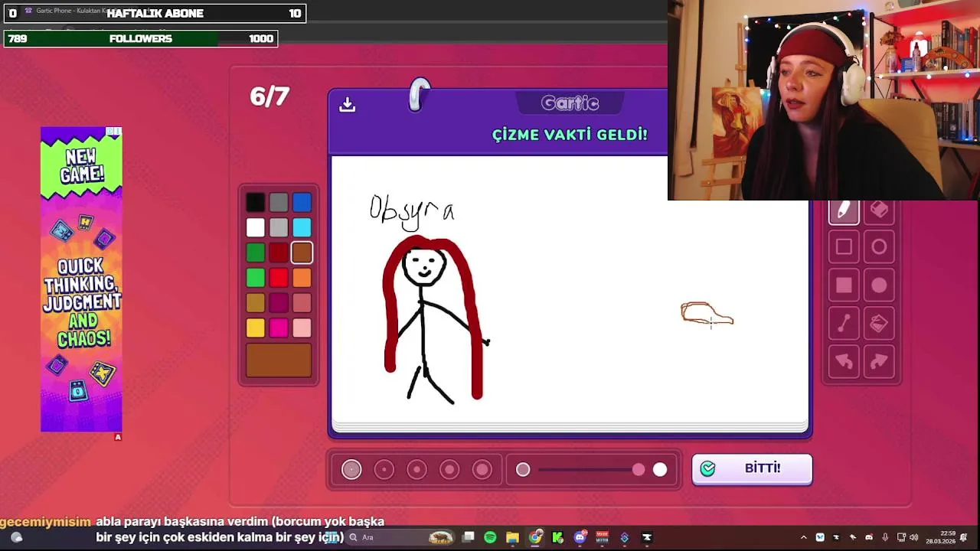Viewport: 980px width, 551px height.
Task: Expand the system tray hidden icons chevron
Action: click(x=803, y=537)
